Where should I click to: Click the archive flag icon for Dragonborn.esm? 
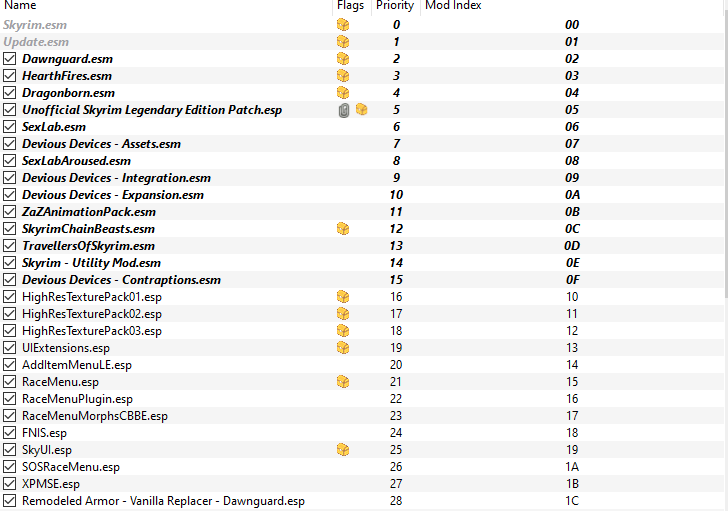click(343, 93)
